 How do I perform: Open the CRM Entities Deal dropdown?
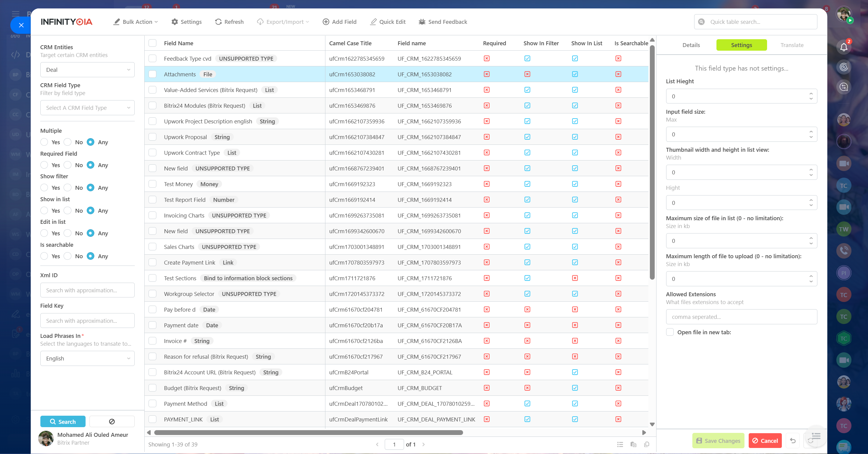tap(87, 69)
